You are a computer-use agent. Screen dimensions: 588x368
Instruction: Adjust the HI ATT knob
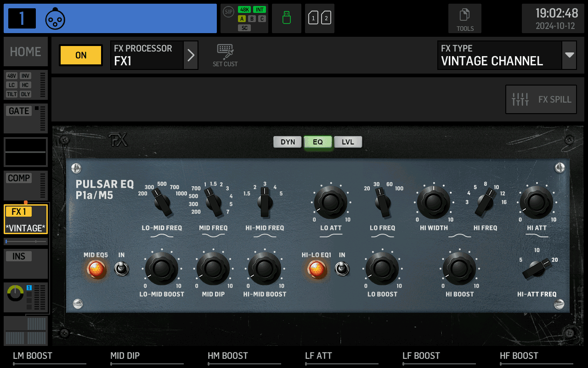click(537, 202)
